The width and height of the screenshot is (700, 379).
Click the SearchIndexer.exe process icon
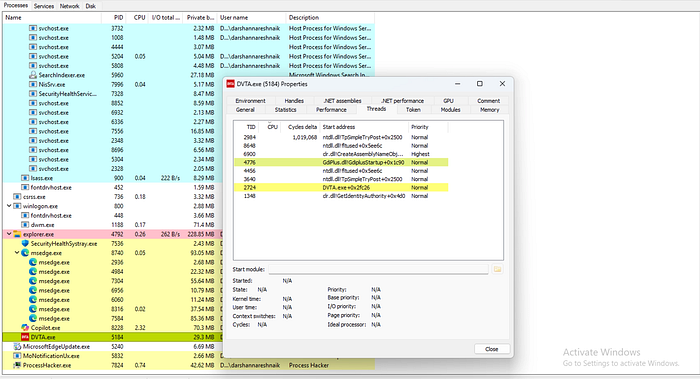pos(33,75)
